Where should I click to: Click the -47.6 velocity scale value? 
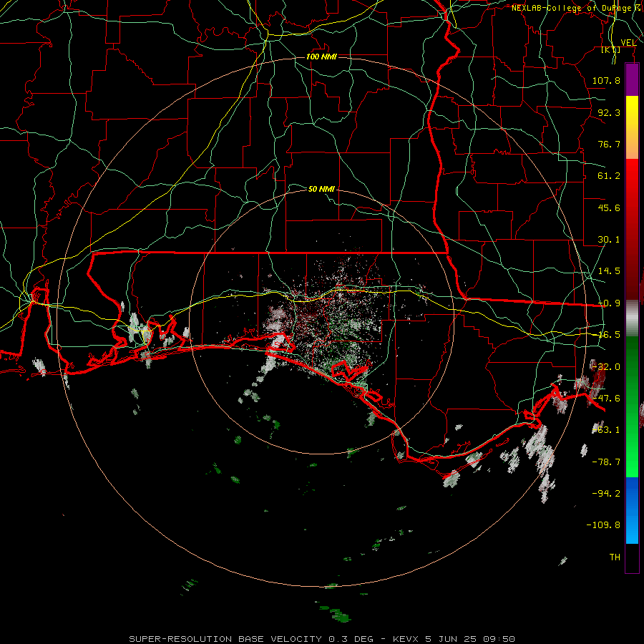point(606,399)
